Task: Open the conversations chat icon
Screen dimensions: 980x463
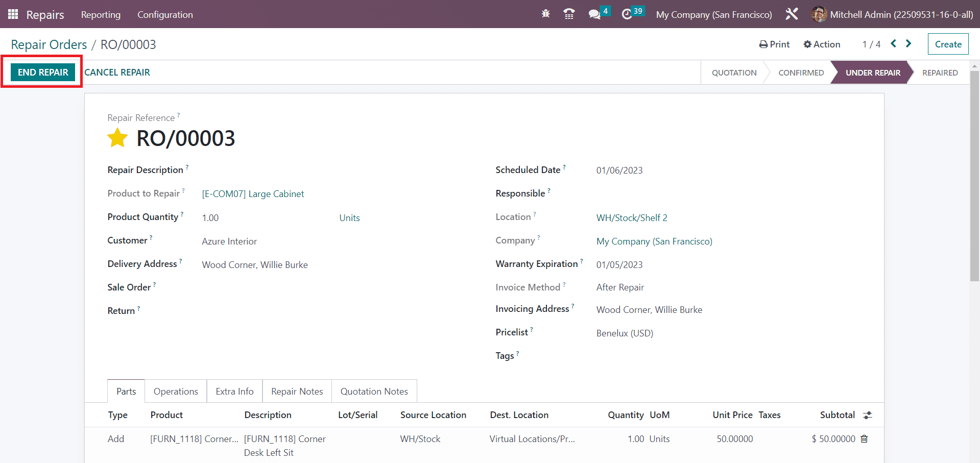Action: tap(594, 14)
